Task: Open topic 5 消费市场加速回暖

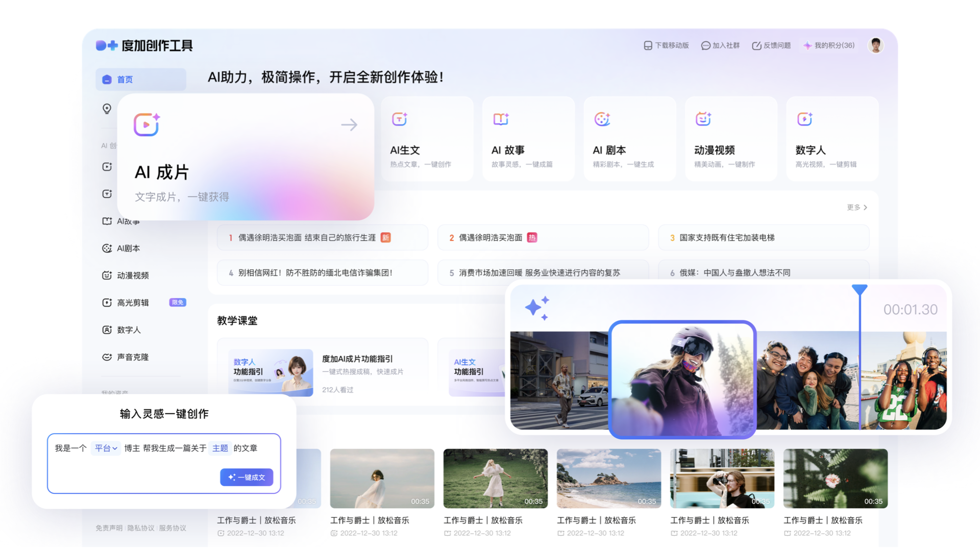Action: coord(543,273)
